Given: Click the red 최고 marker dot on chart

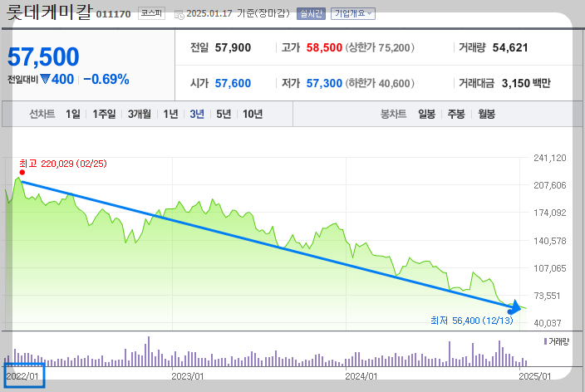Looking at the screenshot, I should (x=22, y=172).
